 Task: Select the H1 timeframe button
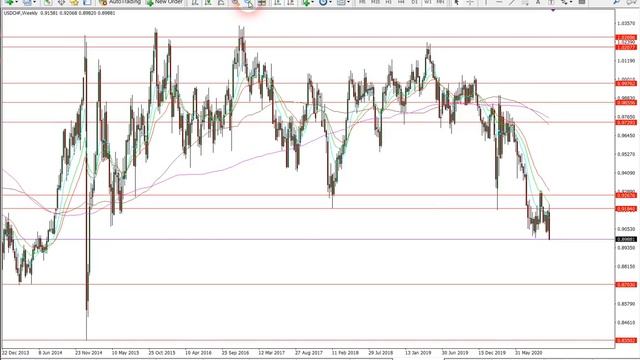389,2
